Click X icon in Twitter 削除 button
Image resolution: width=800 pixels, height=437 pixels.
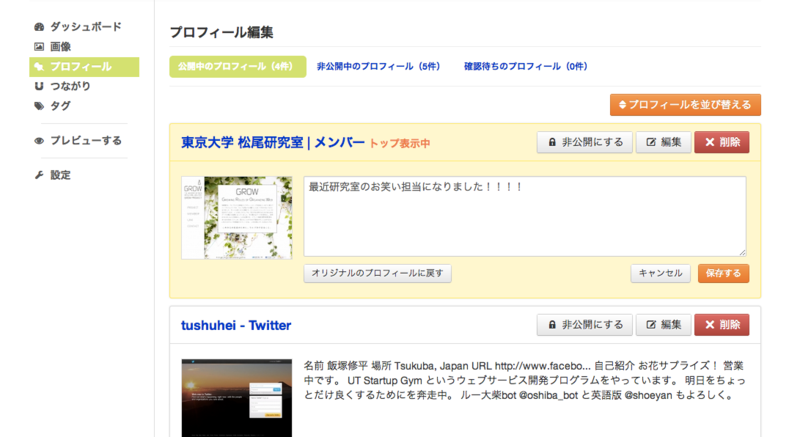[710, 325]
